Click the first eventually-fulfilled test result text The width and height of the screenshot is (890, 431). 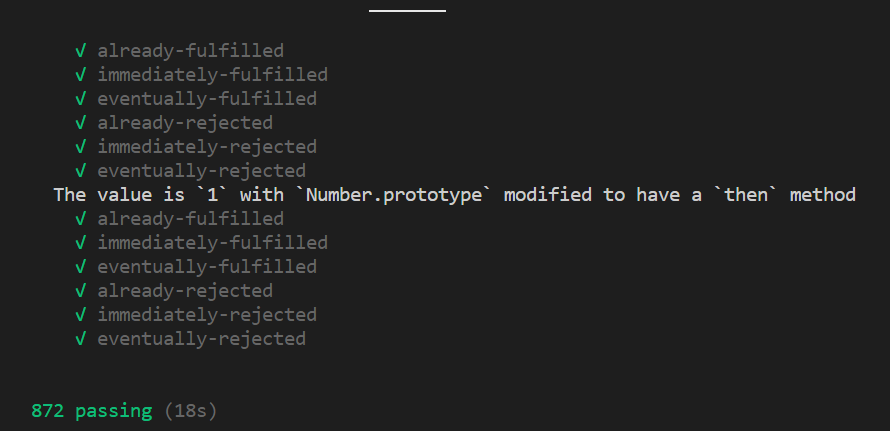click(206, 99)
